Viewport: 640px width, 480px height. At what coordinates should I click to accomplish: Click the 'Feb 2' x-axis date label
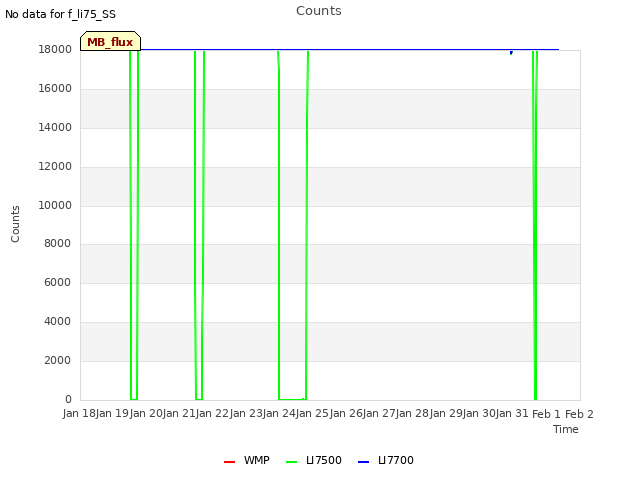[x=579, y=414]
